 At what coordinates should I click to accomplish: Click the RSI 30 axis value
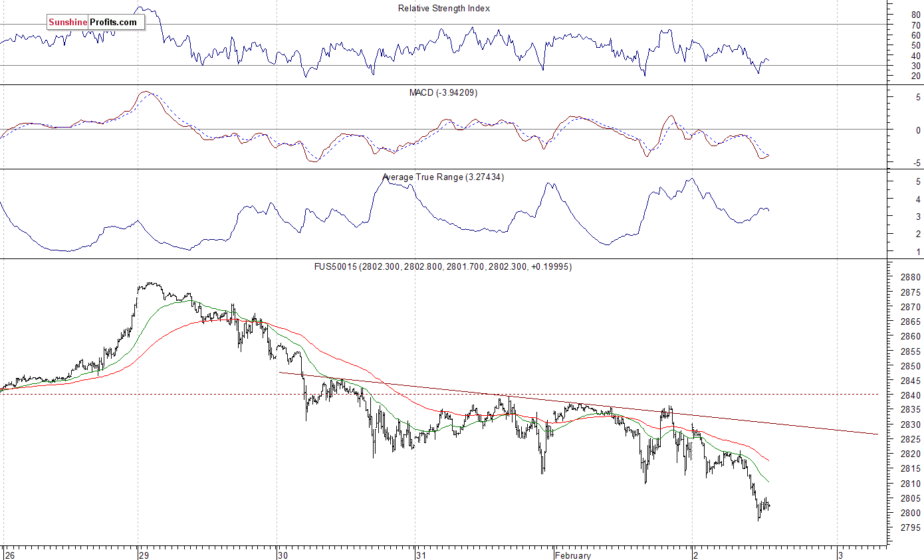tap(916, 66)
